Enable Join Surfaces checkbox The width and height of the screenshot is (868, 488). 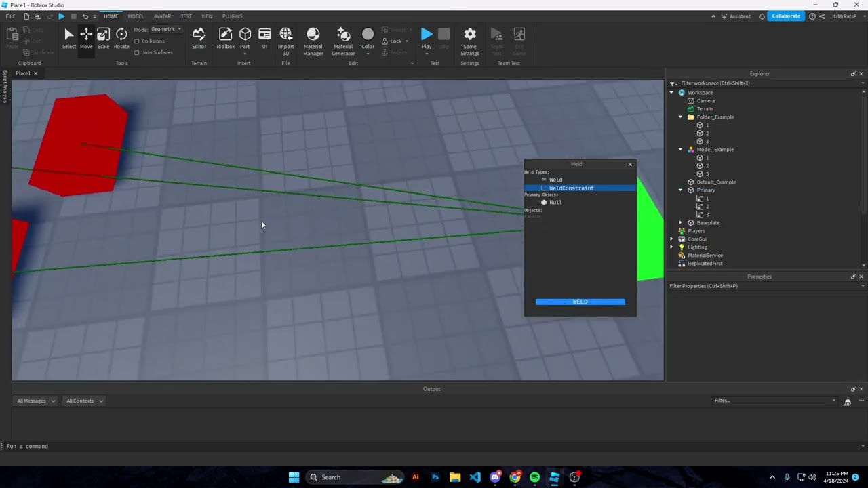[137, 52]
